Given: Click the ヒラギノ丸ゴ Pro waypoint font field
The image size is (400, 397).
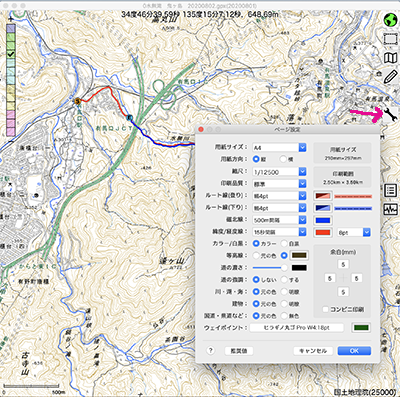Looking at the screenshot, I should pyautogui.click(x=297, y=328).
